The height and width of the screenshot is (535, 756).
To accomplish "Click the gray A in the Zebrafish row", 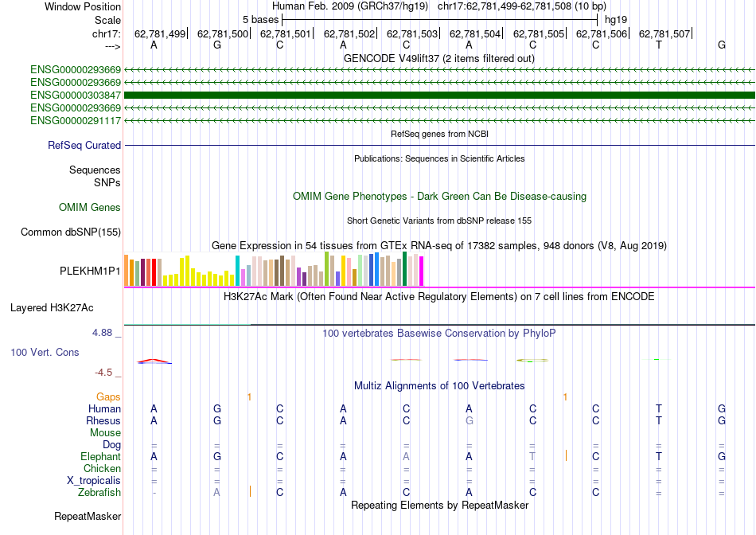I will pyautogui.click(x=217, y=493).
